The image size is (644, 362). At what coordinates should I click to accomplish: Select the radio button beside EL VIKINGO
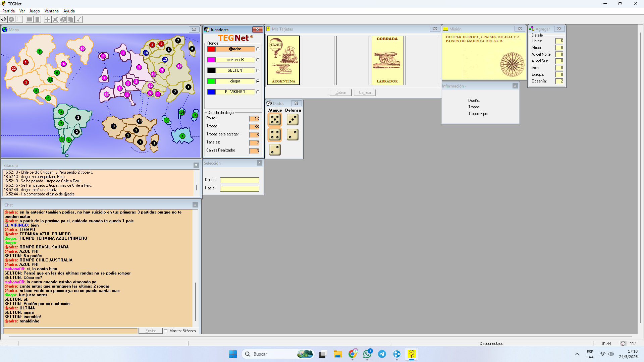[x=258, y=92]
